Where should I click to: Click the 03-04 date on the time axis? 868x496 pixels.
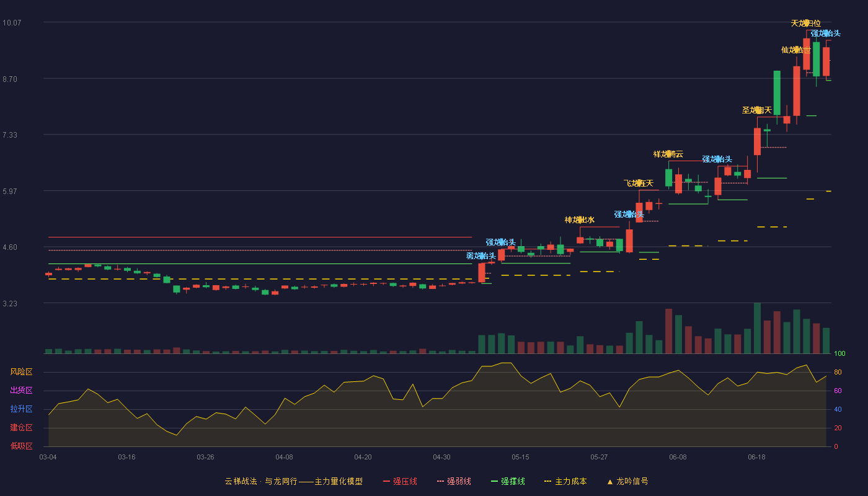click(48, 457)
